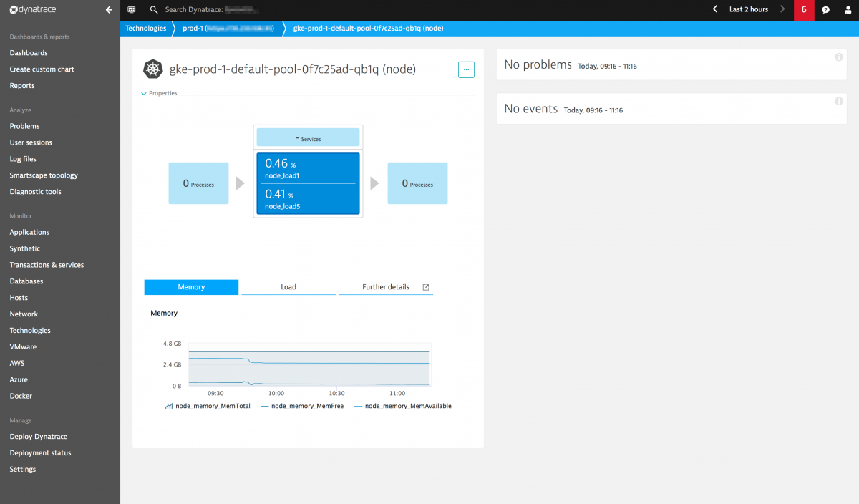859x504 pixels.
Task: Open Smartscape topology from the sidebar
Action: pyautogui.click(x=44, y=175)
